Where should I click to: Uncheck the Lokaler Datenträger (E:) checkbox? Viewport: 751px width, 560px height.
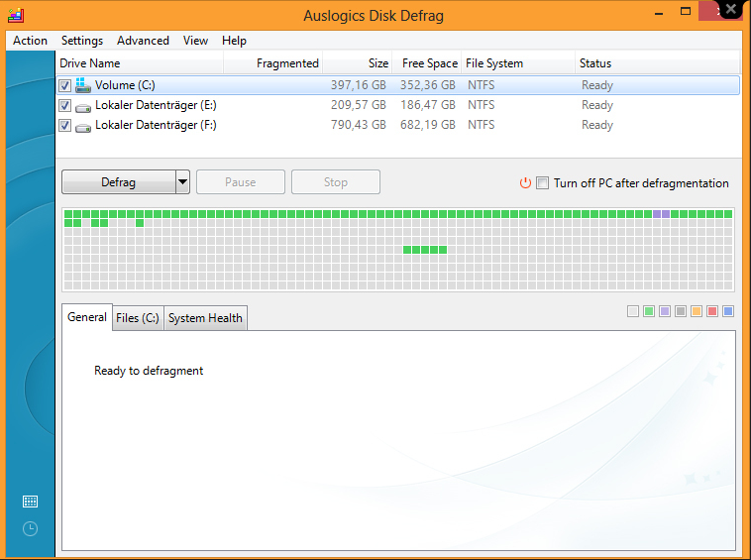[64, 105]
